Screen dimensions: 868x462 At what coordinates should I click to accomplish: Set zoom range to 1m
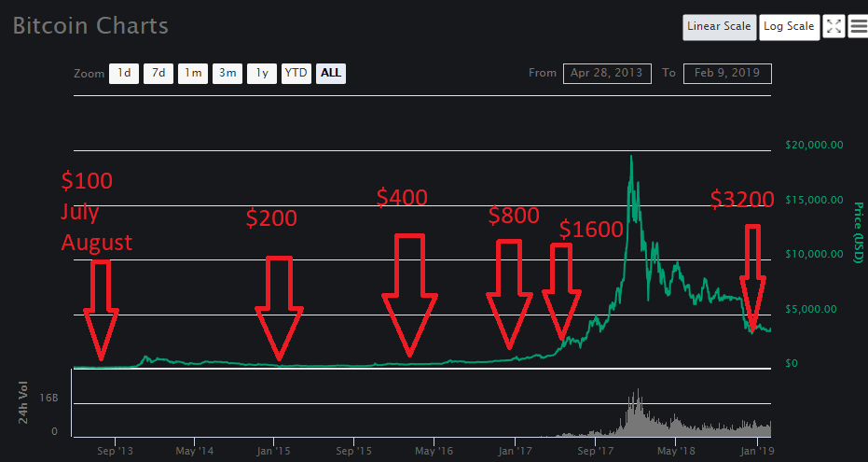tap(193, 73)
